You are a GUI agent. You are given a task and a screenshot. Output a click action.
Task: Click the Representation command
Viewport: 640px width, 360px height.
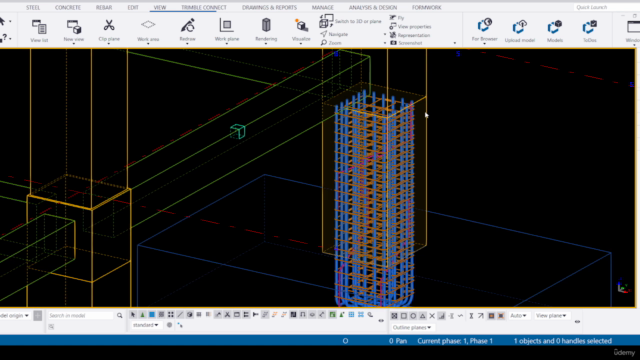pos(410,35)
